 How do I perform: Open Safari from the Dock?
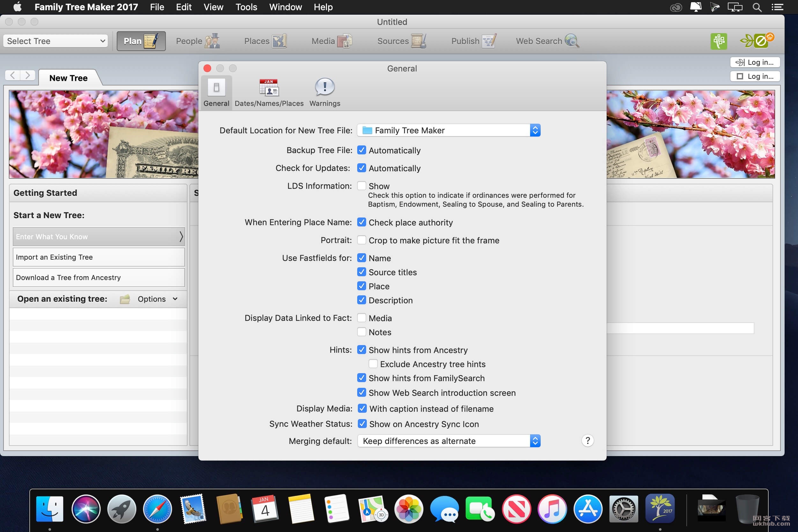[x=158, y=509]
